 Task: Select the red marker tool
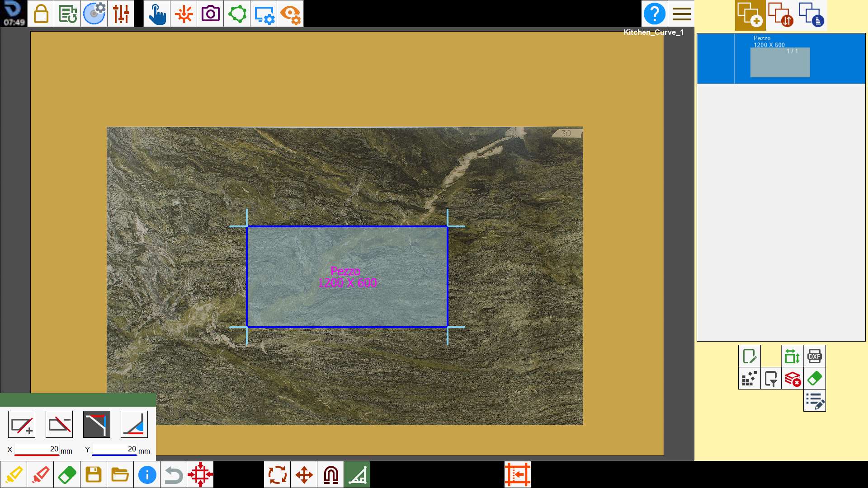(x=40, y=474)
